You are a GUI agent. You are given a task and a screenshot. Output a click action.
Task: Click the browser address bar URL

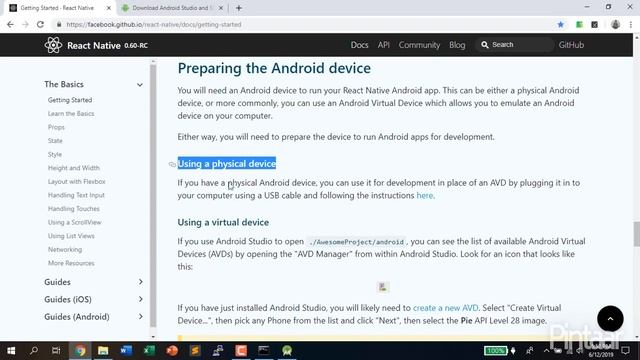pos(154,24)
